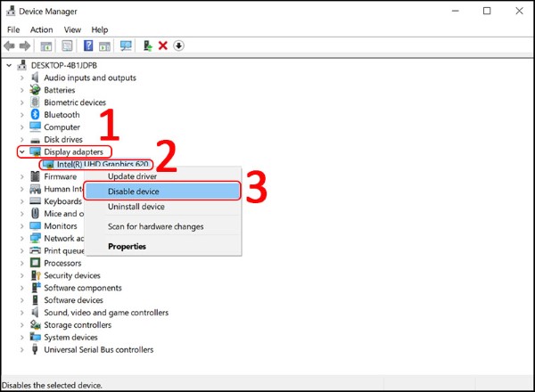Click the Properties toolbar icon
Image resolution: width=535 pixels, height=392 pixels.
68,45
